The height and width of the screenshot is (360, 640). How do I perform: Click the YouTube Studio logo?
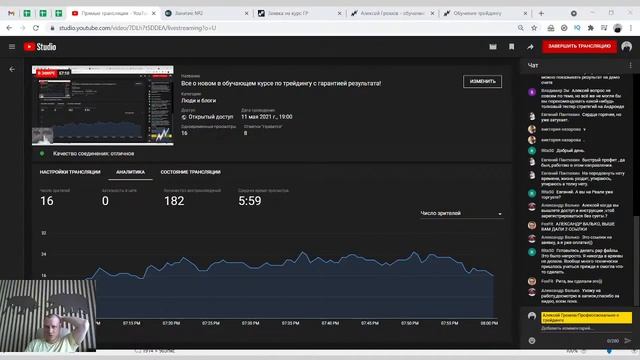[40, 47]
